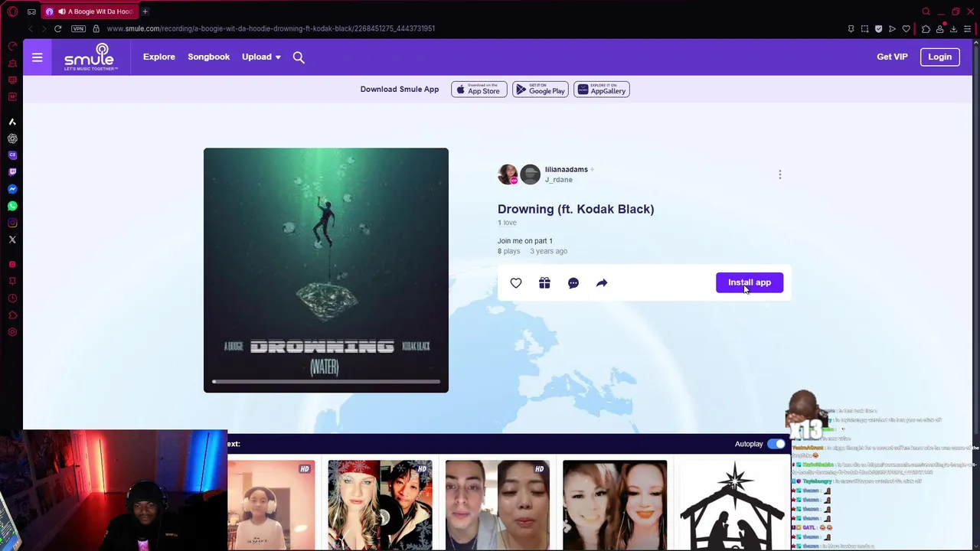This screenshot has height=551, width=980.
Task: Love this recording with heart icon
Action: click(x=516, y=283)
